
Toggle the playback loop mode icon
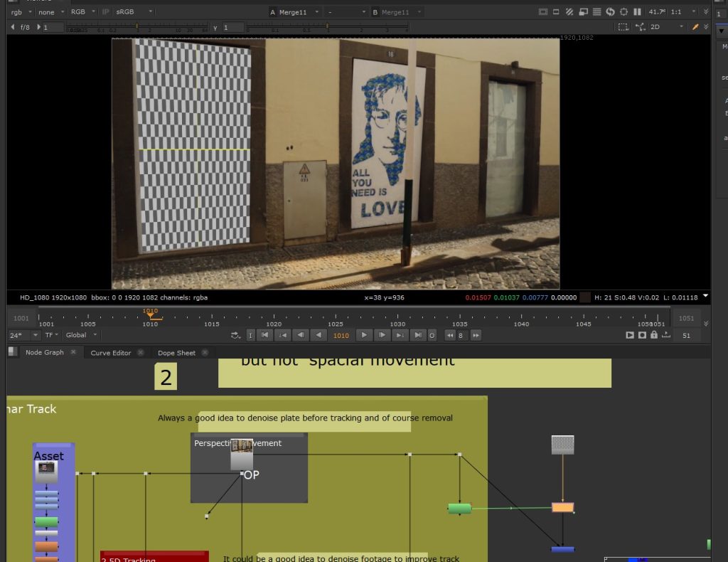[235, 335]
